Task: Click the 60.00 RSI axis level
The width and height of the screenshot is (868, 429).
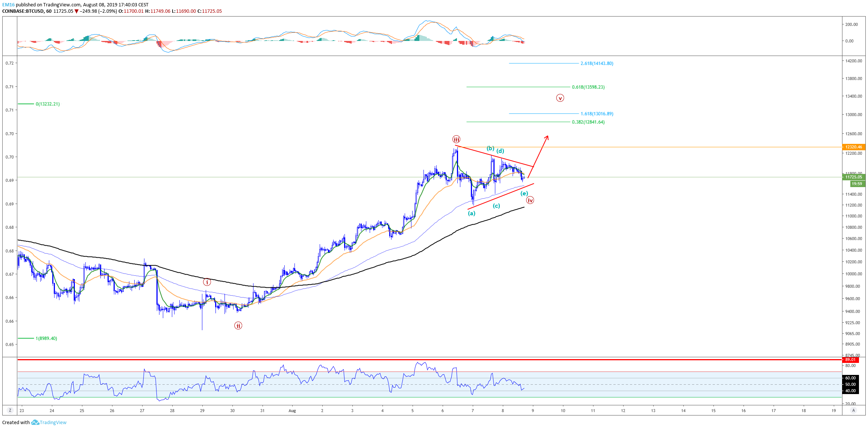Action: pos(851,378)
